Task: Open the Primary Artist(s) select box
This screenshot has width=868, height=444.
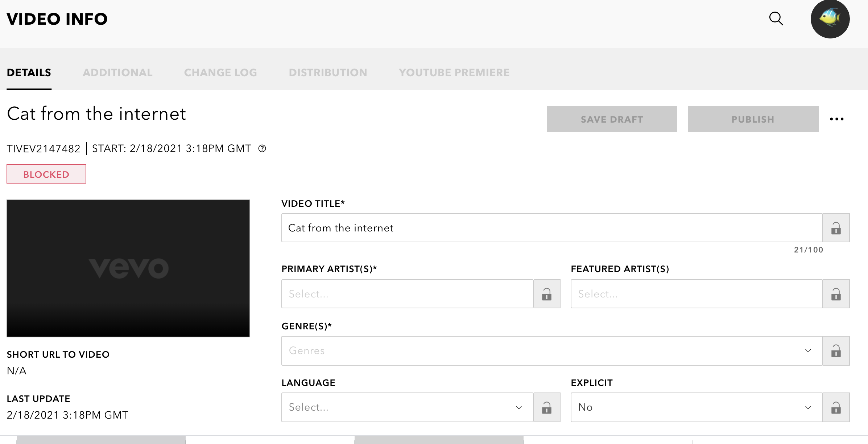Action: click(407, 294)
